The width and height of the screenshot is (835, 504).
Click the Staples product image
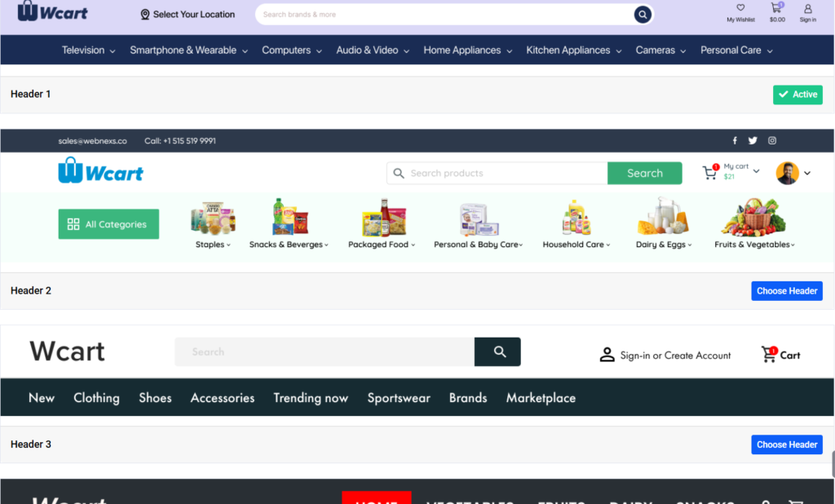click(213, 218)
